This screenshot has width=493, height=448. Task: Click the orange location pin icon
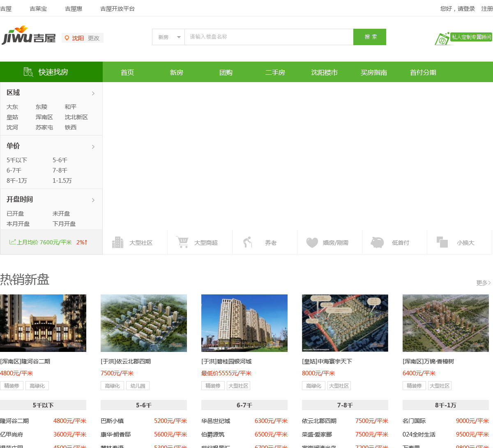67,38
